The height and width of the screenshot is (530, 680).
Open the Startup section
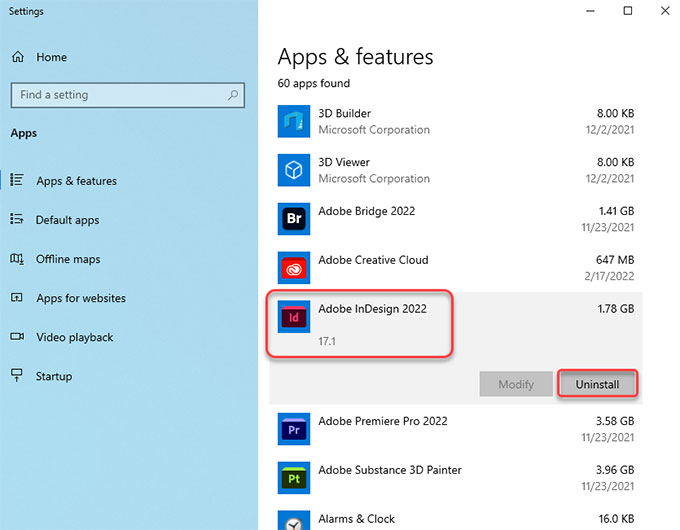point(54,376)
